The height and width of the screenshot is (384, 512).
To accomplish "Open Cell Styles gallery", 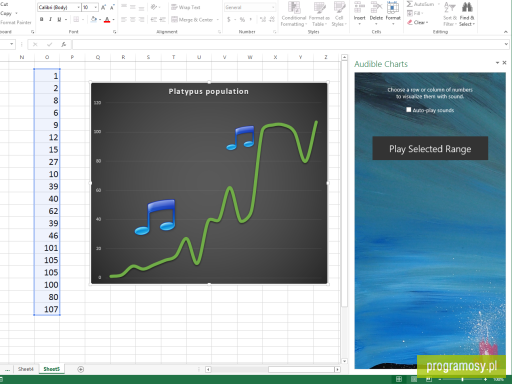I will [339, 14].
